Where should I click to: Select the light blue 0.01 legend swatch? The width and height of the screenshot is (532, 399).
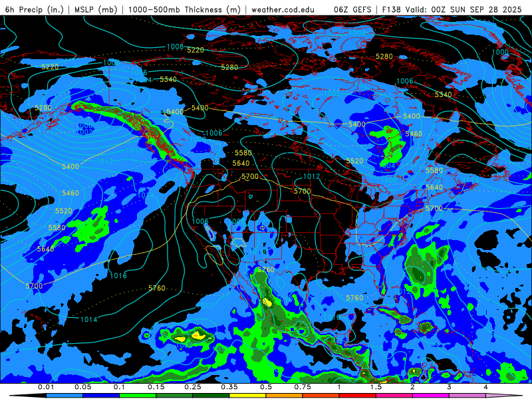(65, 396)
